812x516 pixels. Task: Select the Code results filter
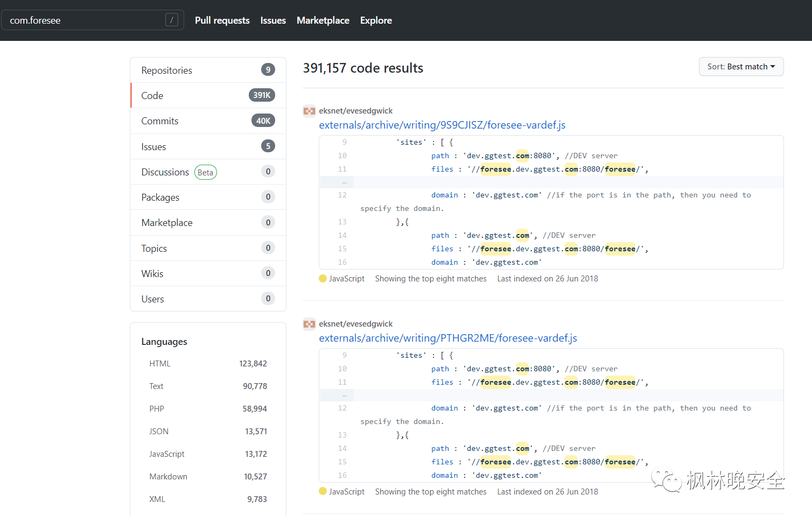point(208,96)
